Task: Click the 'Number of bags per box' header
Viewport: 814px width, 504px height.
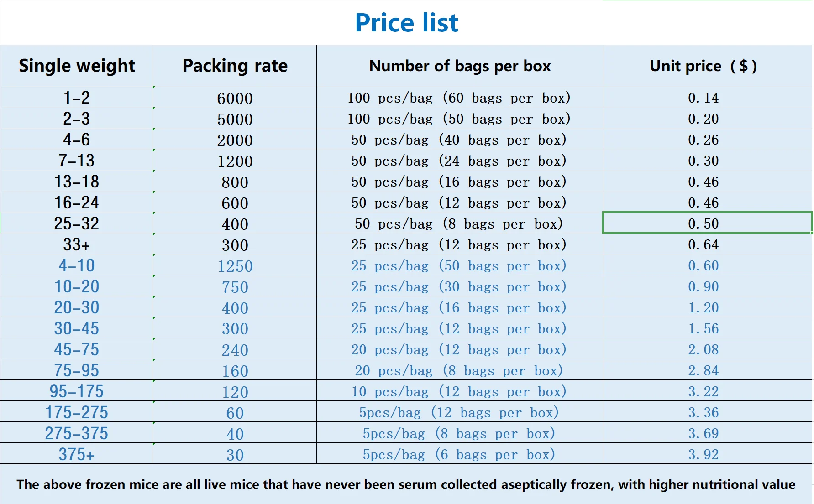Action: (460, 66)
